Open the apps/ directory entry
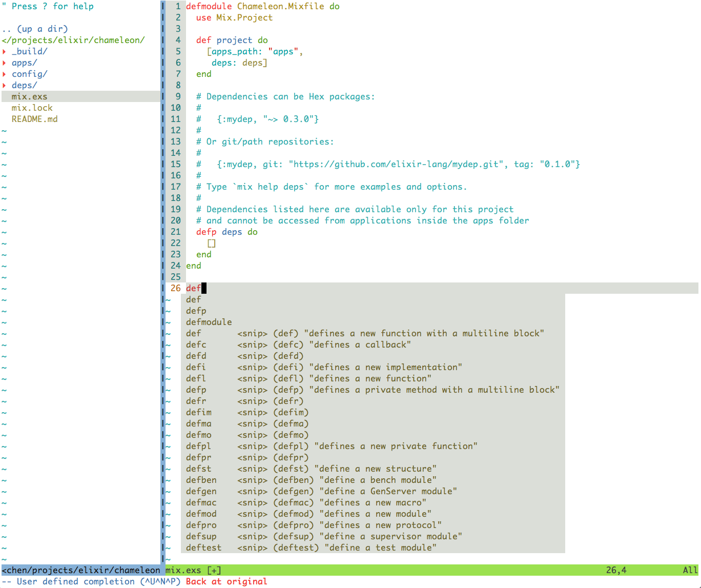This screenshot has width=701, height=588. pyautogui.click(x=25, y=63)
